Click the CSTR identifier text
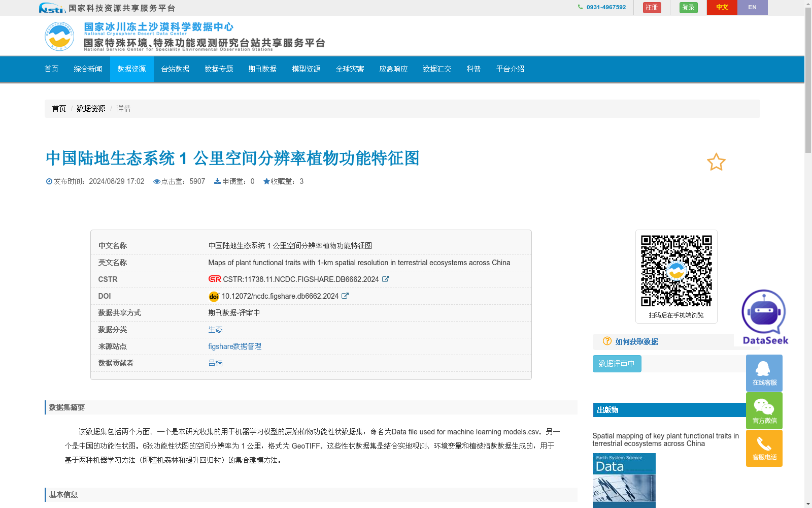The image size is (812, 508). click(x=301, y=279)
